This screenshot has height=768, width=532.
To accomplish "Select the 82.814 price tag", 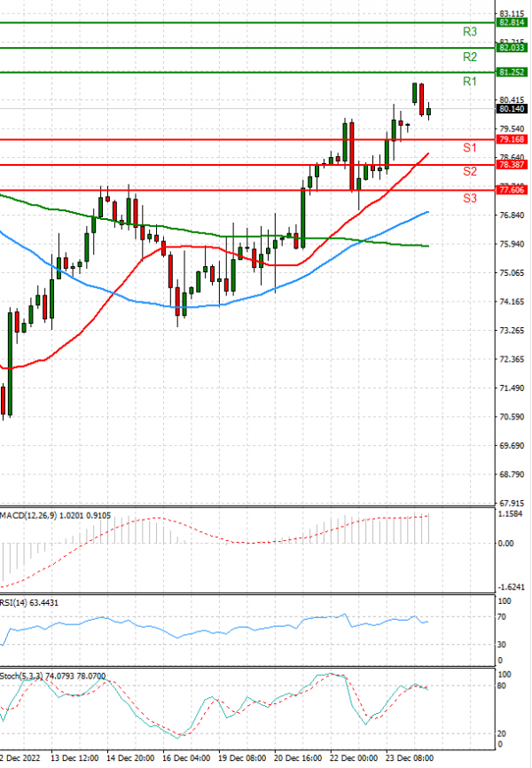I will tap(512, 22).
